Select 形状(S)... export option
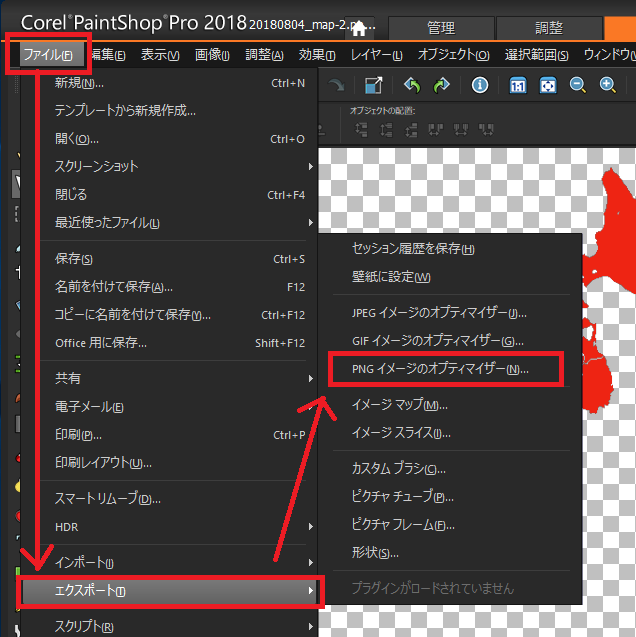This screenshot has width=636, height=637. pos(451,553)
